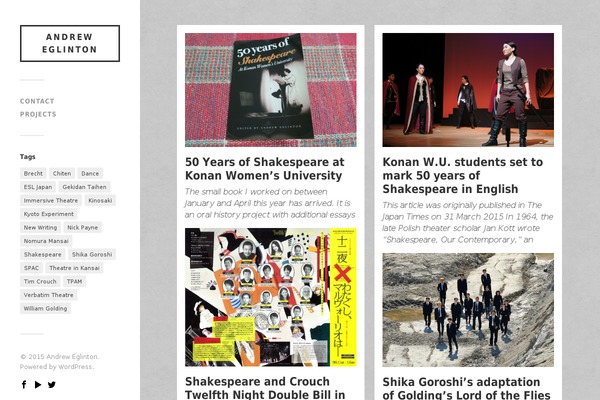Select the Dance tag
Screen dimensions: 600x400
[x=90, y=173]
